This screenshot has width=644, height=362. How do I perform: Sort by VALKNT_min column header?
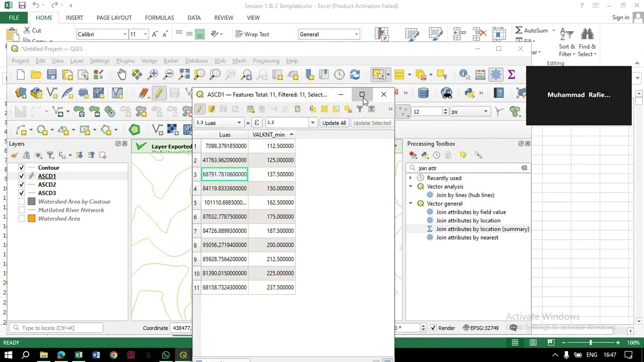(272, 135)
